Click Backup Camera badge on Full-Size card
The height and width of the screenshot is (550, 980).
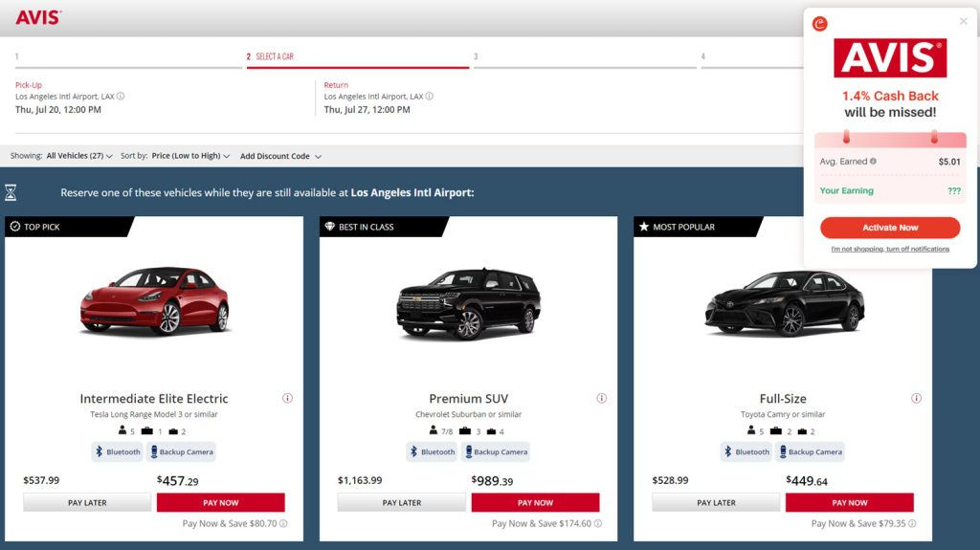(x=810, y=451)
